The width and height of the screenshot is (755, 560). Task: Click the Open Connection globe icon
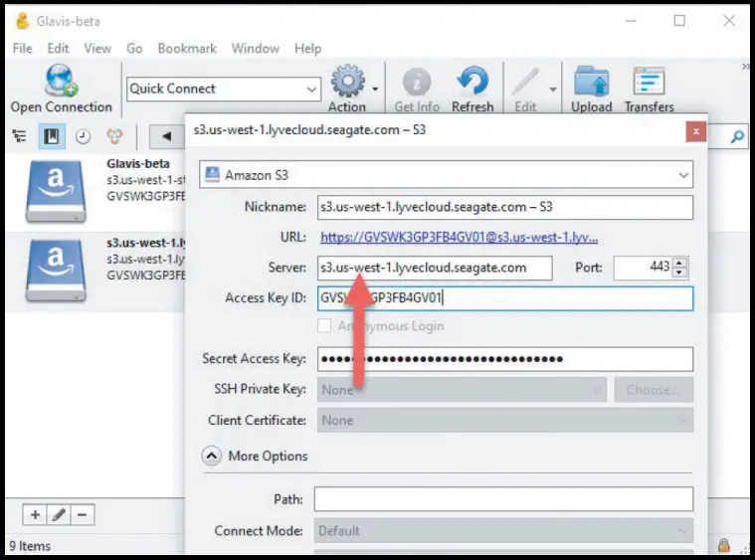[61, 81]
